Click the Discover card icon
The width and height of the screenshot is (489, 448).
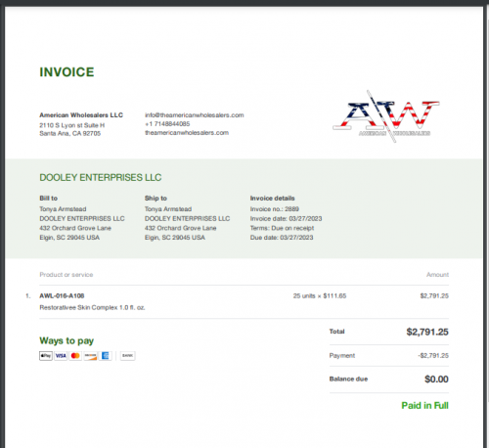(x=90, y=356)
